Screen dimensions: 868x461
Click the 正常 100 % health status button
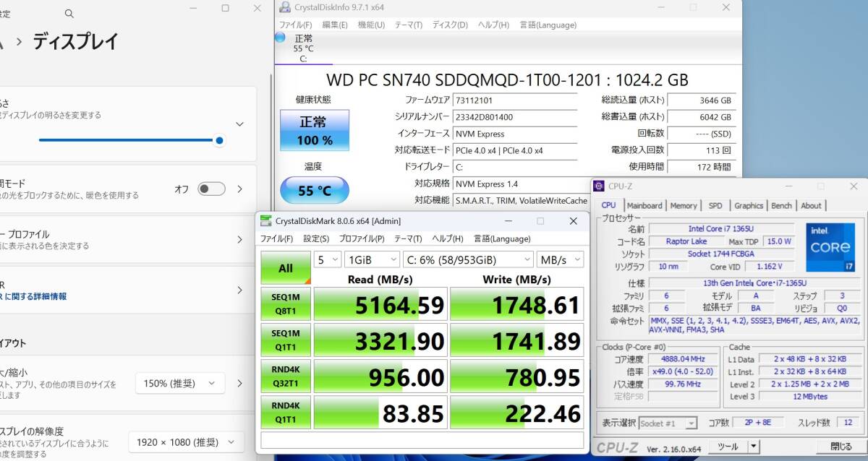(x=314, y=130)
